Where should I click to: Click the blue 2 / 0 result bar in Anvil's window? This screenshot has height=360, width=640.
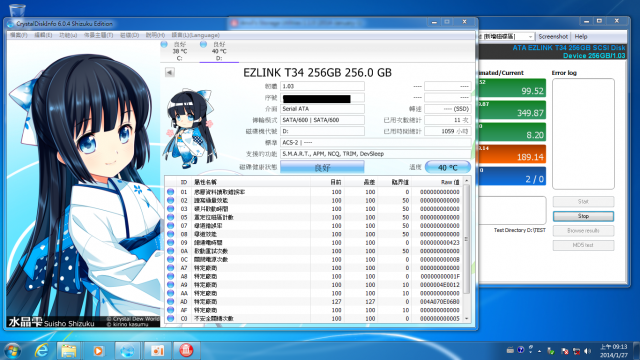tap(512, 176)
